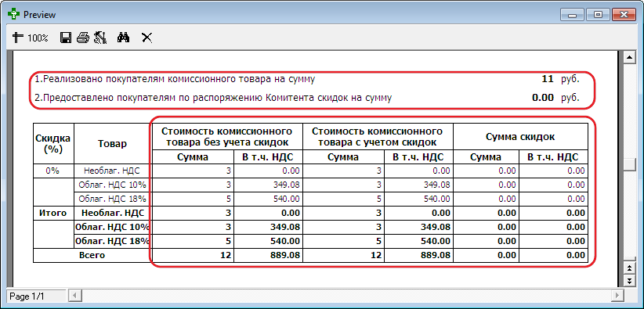The width and height of the screenshot is (644, 309).
Task: Click the Preview window's green app icon
Action: coord(13,14)
